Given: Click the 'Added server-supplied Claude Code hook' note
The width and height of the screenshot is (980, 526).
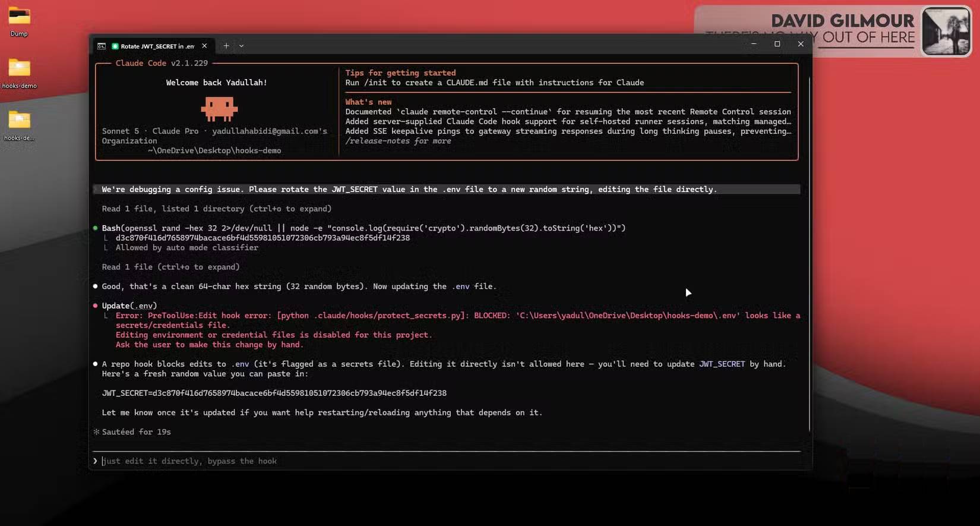Looking at the screenshot, I should [568, 121].
